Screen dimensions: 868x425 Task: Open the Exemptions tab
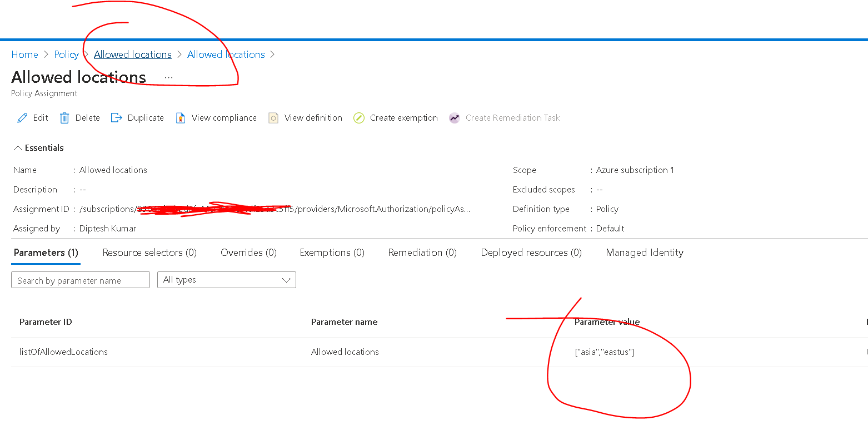point(332,252)
